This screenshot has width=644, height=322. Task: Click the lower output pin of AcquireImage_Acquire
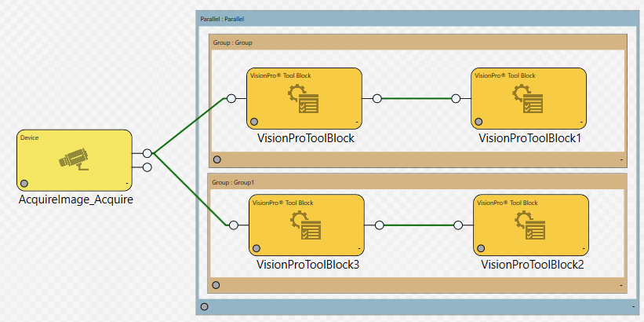coord(147,166)
